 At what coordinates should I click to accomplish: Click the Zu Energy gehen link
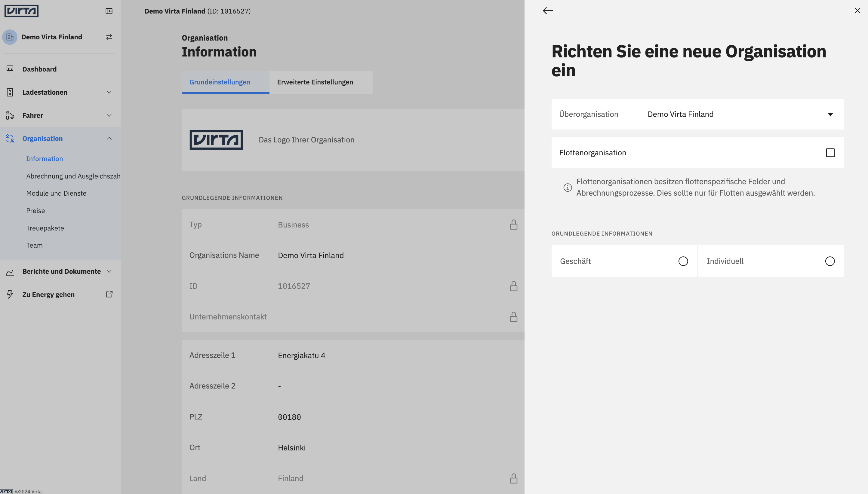click(x=48, y=294)
